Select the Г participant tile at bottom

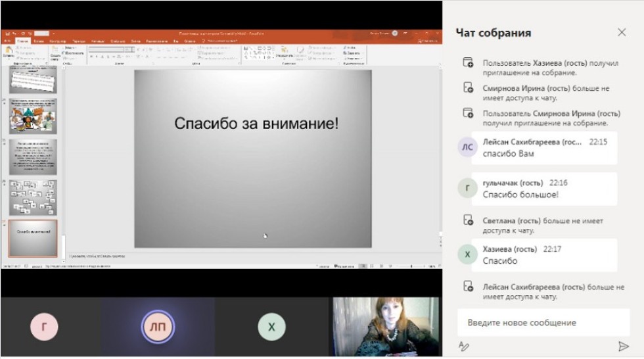(x=44, y=327)
